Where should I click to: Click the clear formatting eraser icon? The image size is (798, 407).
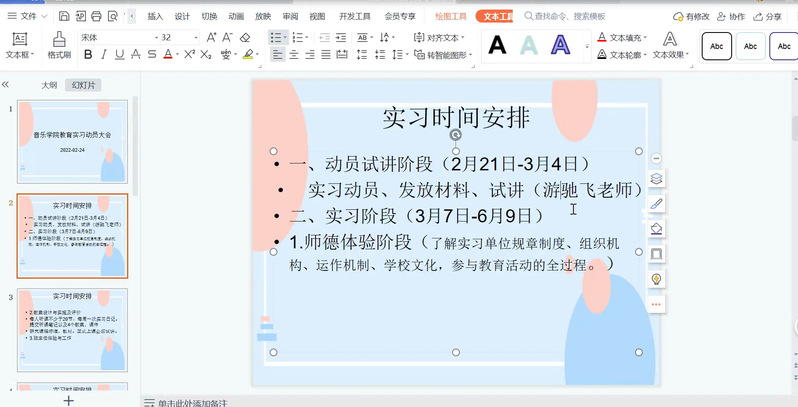pyautogui.click(x=246, y=37)
